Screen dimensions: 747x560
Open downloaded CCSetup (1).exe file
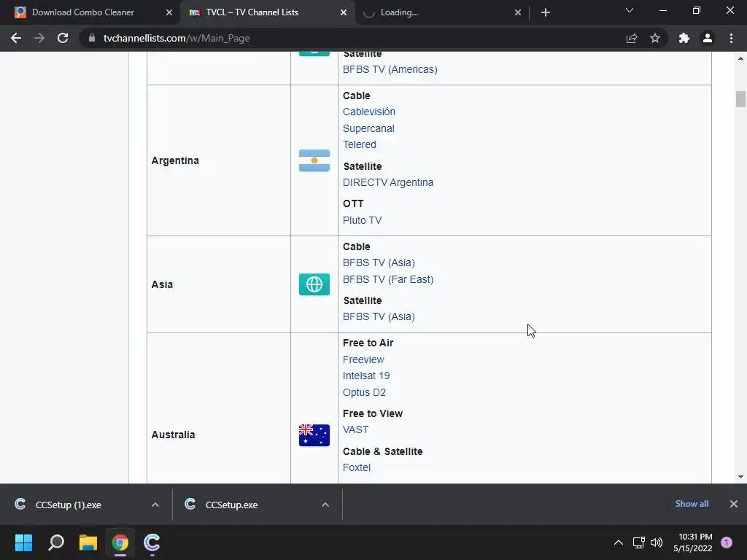tap(68, 505)
